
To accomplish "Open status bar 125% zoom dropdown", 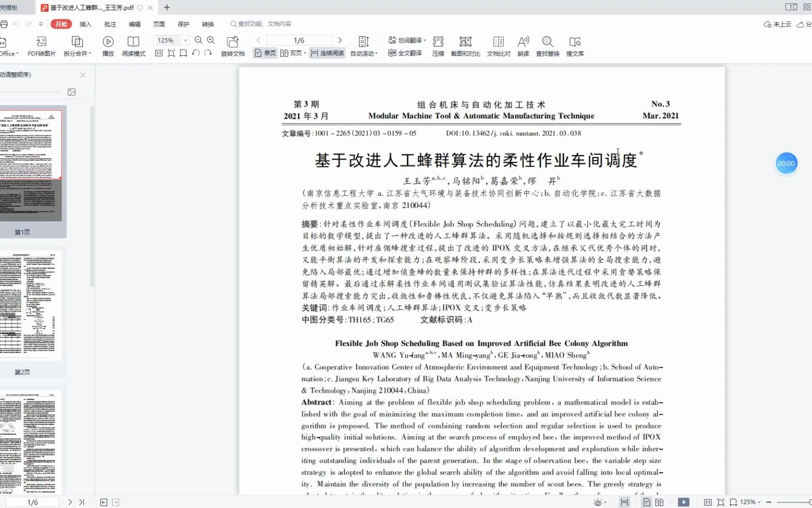I will coord(750,502).
